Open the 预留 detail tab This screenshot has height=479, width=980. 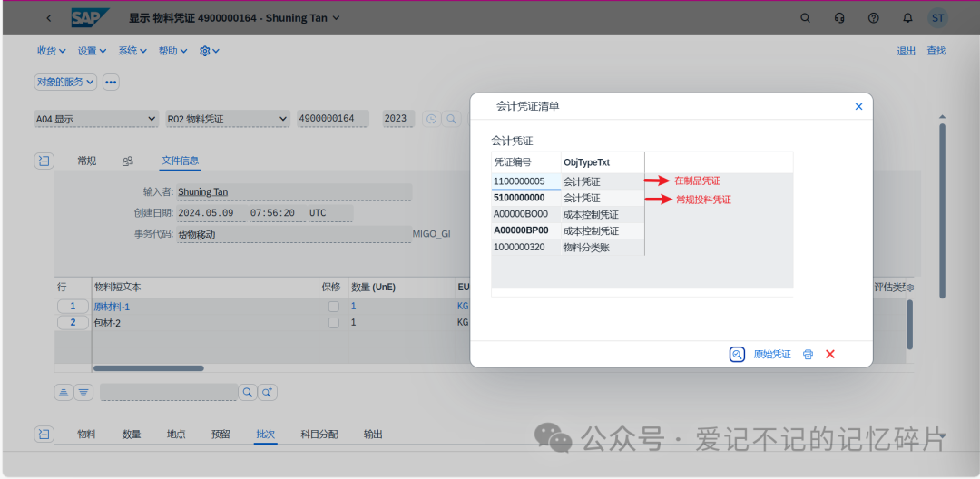[x=220, y=434]
